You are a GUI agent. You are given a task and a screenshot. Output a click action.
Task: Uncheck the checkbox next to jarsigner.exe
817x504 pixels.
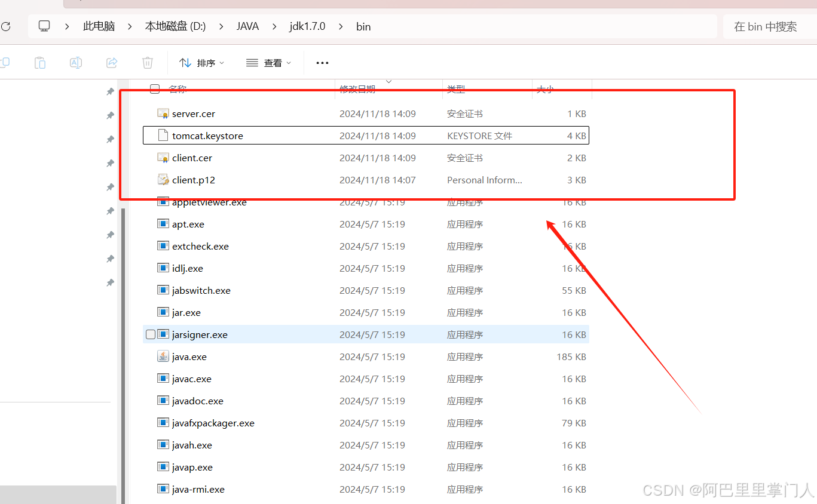pos(150,334)
